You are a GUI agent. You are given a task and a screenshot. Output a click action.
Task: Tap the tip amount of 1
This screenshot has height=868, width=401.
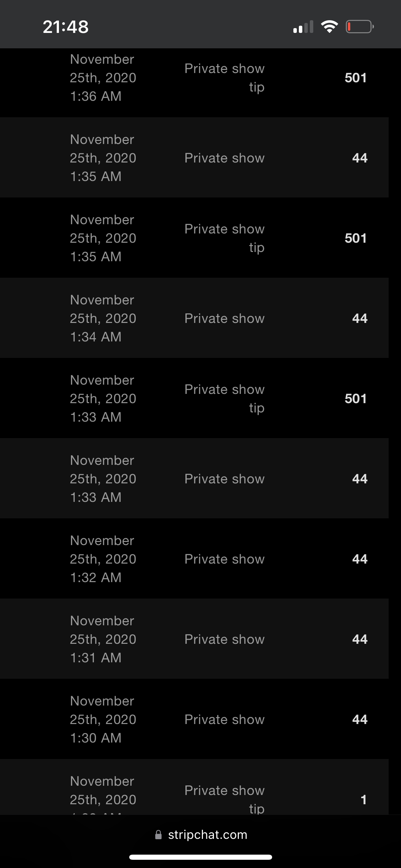(364, 800)
